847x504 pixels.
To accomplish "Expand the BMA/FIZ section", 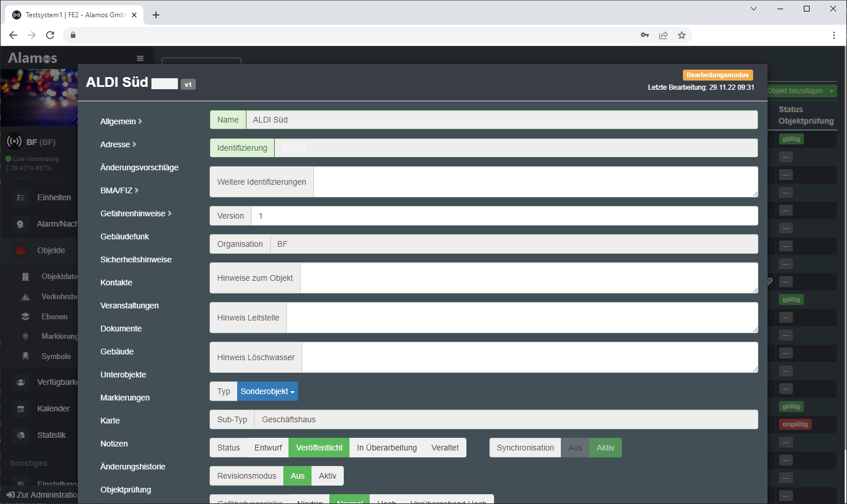I will pos(119,190).
